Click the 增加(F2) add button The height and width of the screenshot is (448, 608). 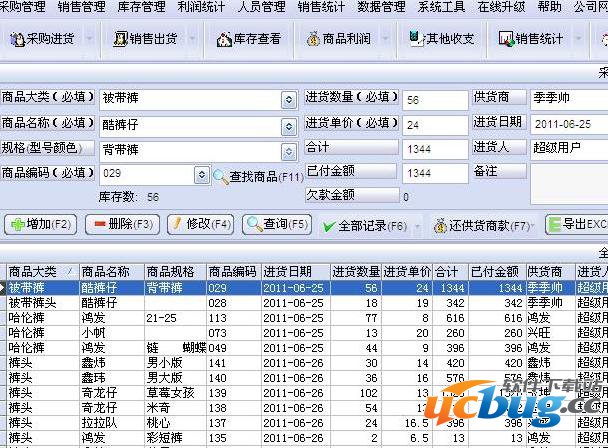[x=41, y=225]
